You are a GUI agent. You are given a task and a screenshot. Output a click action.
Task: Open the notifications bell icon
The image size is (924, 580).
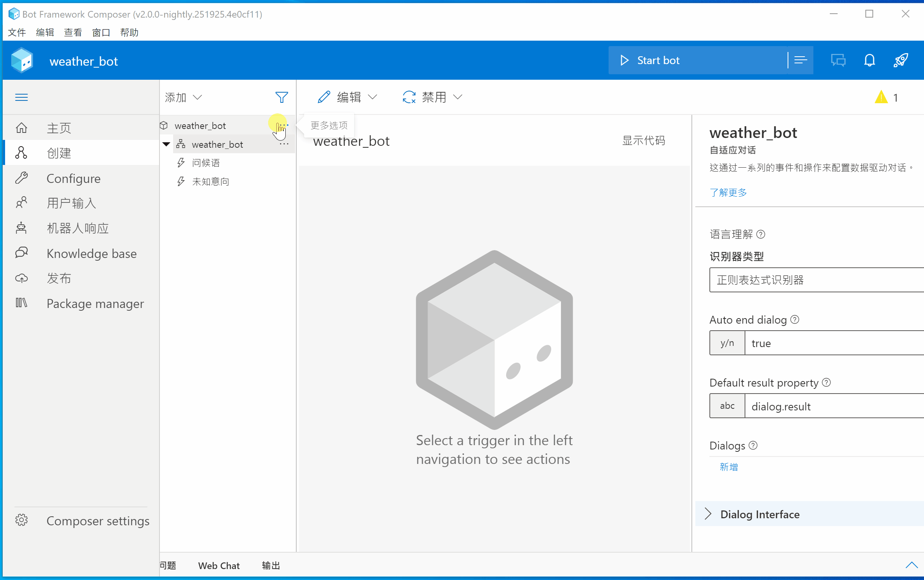pos(869,60)
